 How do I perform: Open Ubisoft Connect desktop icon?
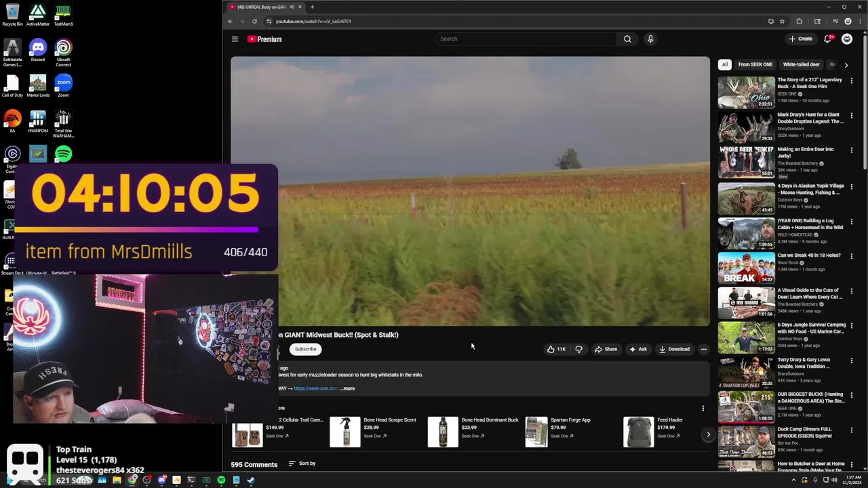tap(63, 52)
